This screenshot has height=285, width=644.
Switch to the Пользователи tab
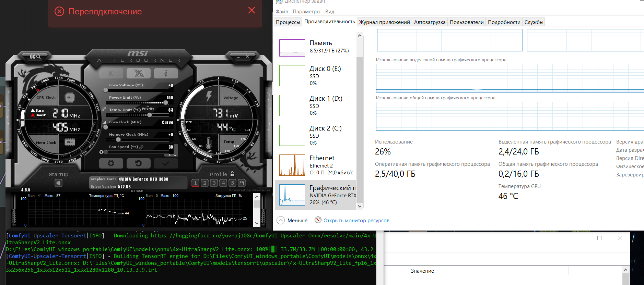(x=467, y=22)
